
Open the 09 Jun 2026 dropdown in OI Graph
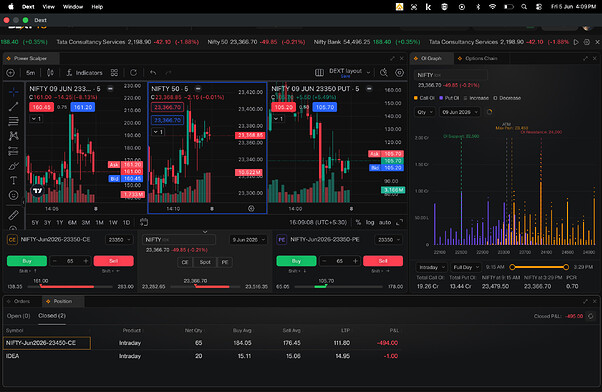pos(460,112)
